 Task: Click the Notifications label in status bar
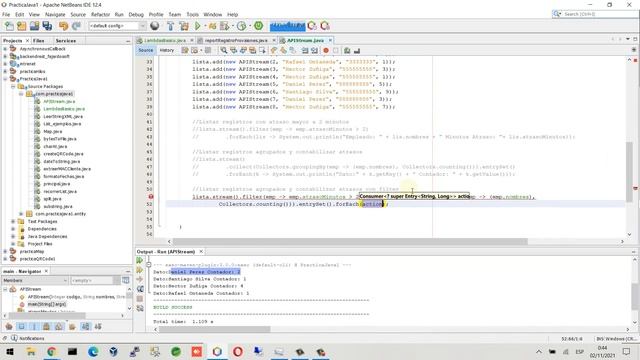pos(31,338)
